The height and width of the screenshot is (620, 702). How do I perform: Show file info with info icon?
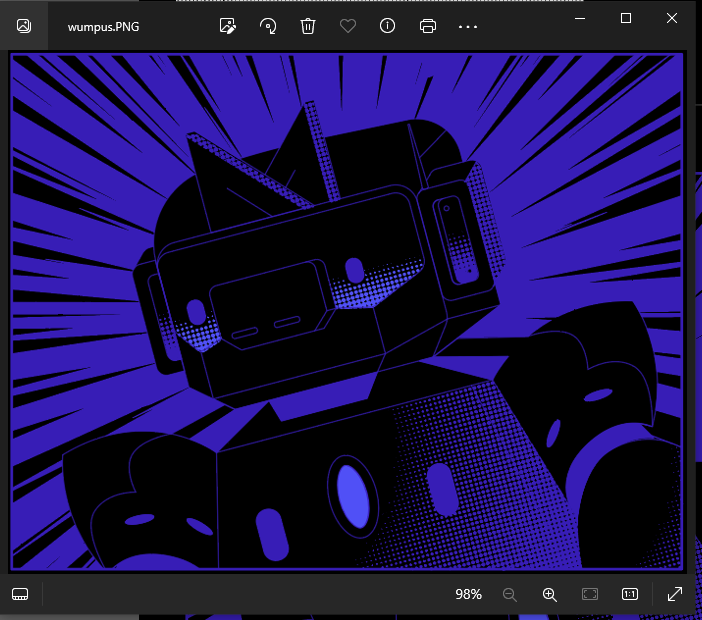click(x=387, y=26)
